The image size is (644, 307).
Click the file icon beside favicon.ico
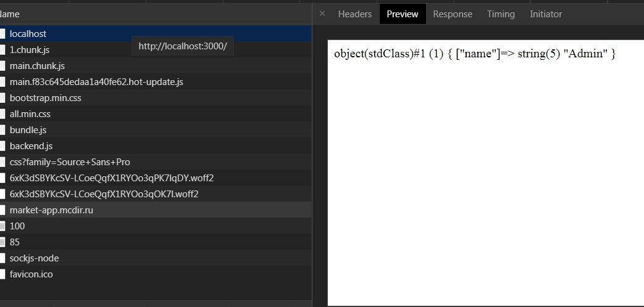2,274
